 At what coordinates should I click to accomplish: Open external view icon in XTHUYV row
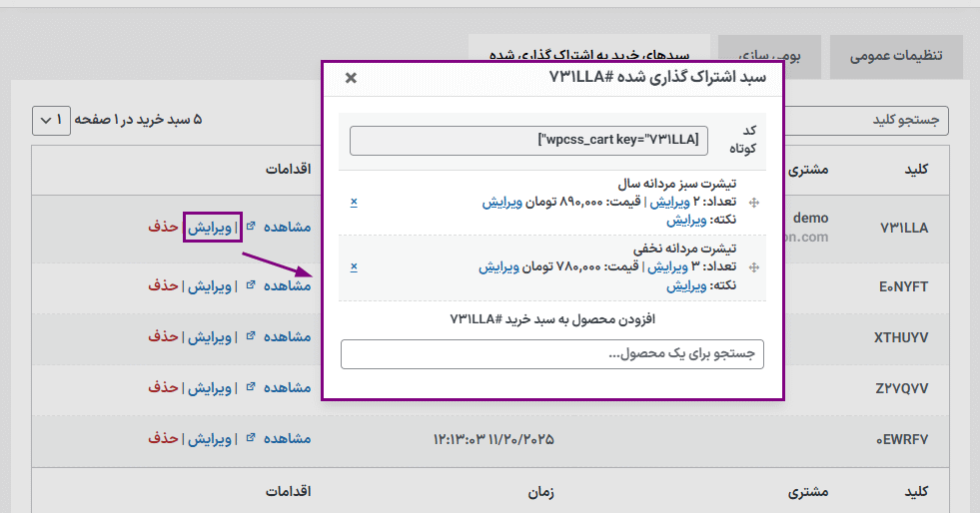[x=251, y=335]
